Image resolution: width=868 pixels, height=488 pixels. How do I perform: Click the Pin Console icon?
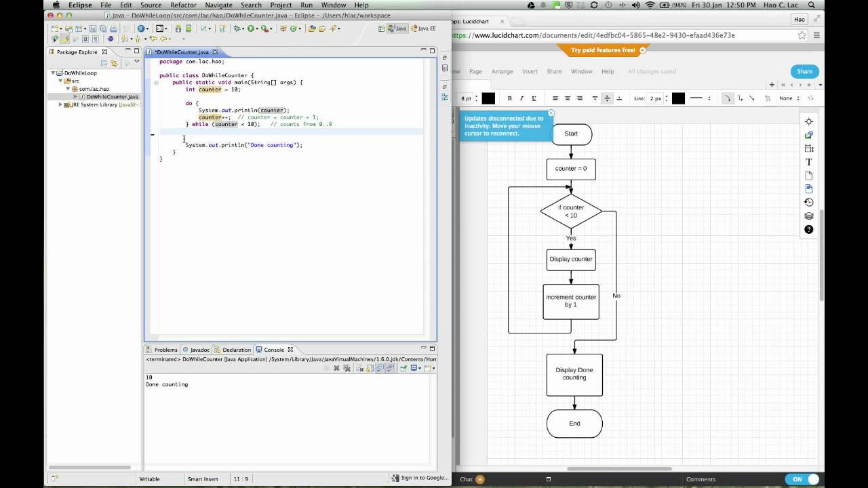403,368
